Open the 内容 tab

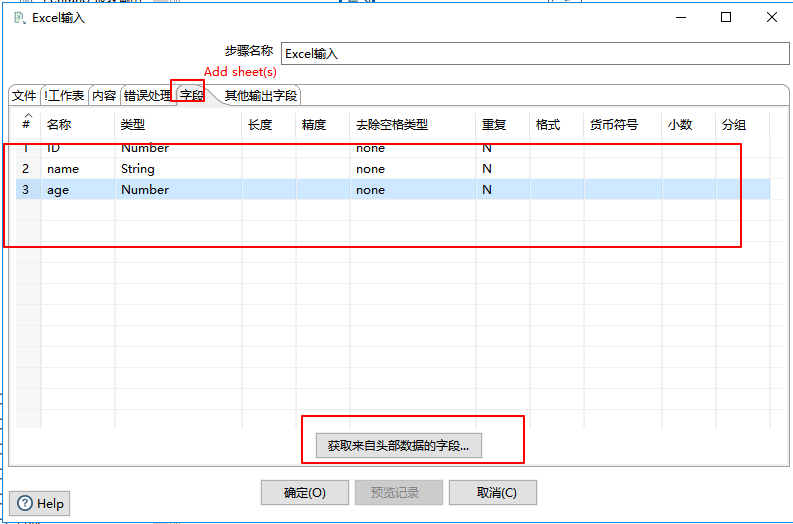(104, 96)
